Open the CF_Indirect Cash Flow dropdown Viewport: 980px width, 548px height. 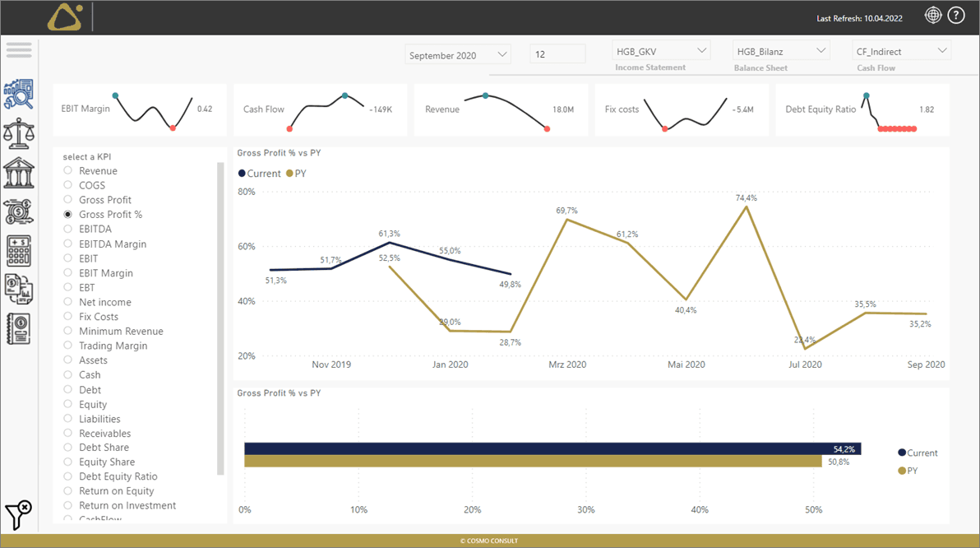point(902,51)
